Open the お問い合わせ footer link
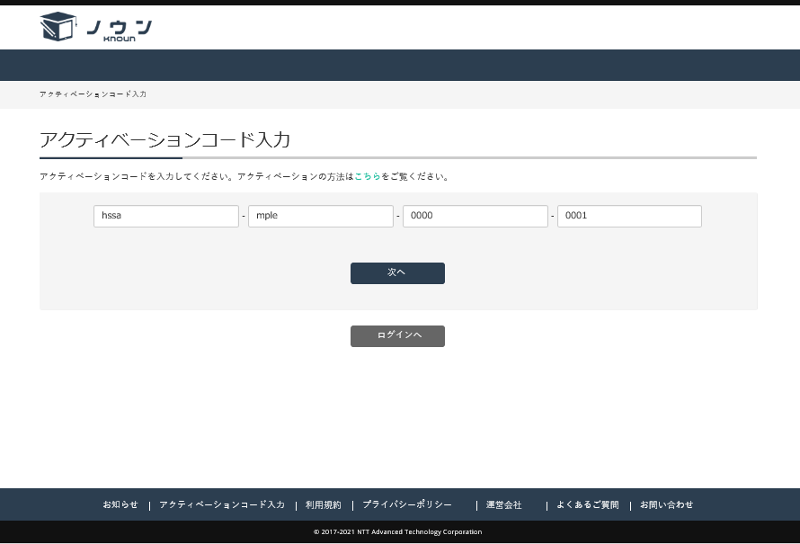The width and height of the screenshot is (800, 544). point(666,505)
